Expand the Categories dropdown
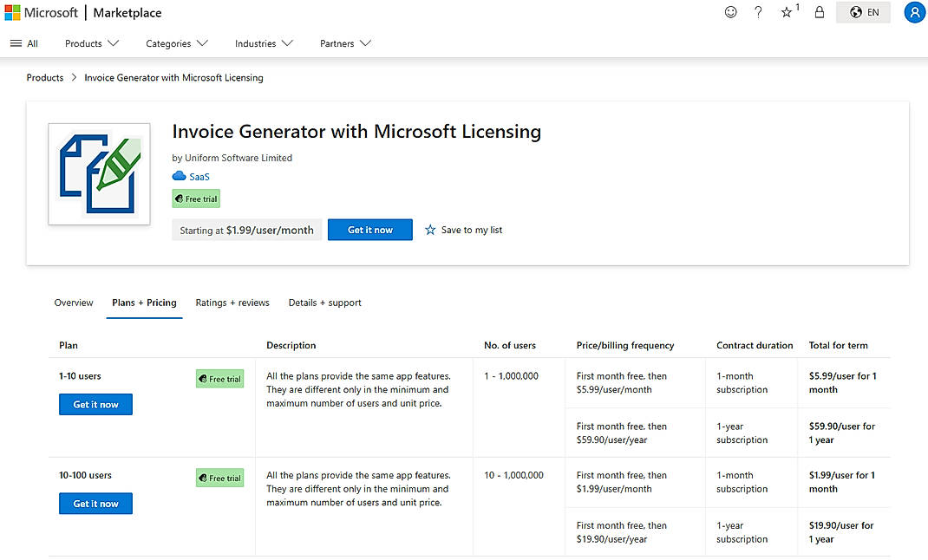Screen dimensions: 928x560 pos(177,43)
